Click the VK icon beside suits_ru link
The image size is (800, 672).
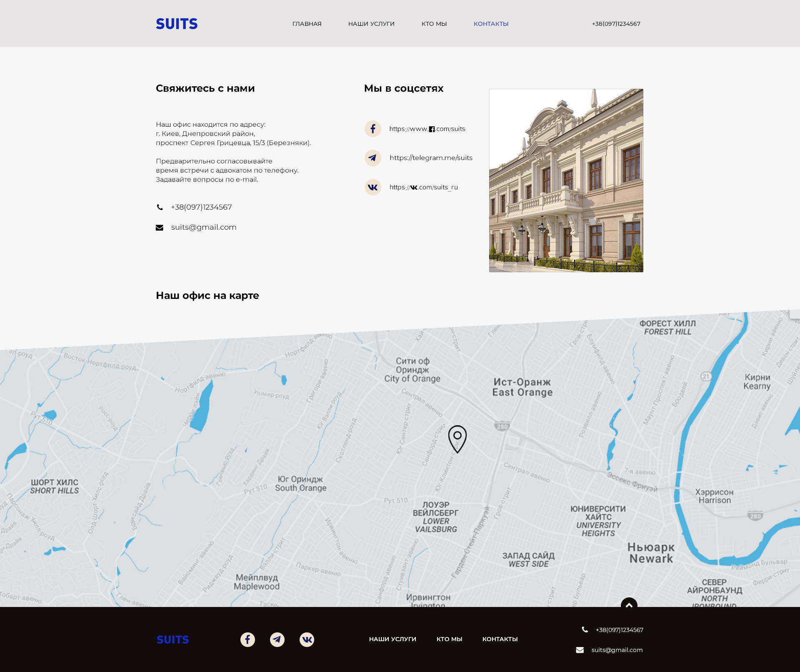pyautogui.click(x=373, y=187)
